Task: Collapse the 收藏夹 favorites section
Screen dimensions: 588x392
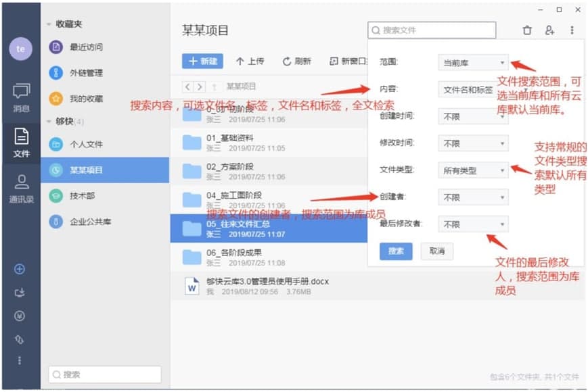Action: tap(49, 24)
